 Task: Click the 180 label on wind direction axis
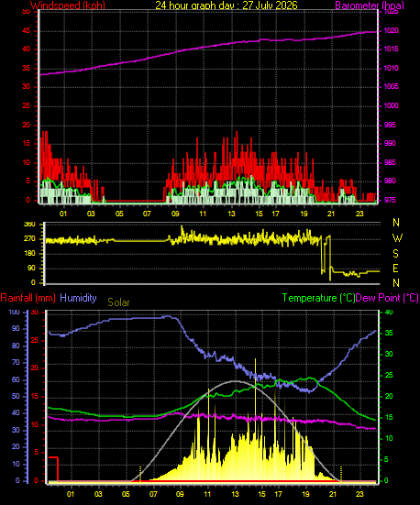pos(29,254)
